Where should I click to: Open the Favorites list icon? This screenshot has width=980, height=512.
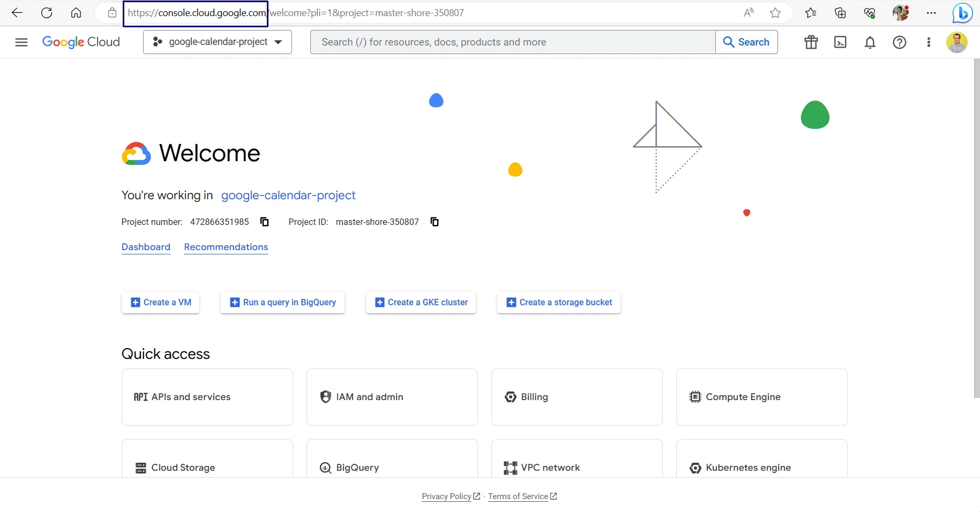tap(811, 13)
